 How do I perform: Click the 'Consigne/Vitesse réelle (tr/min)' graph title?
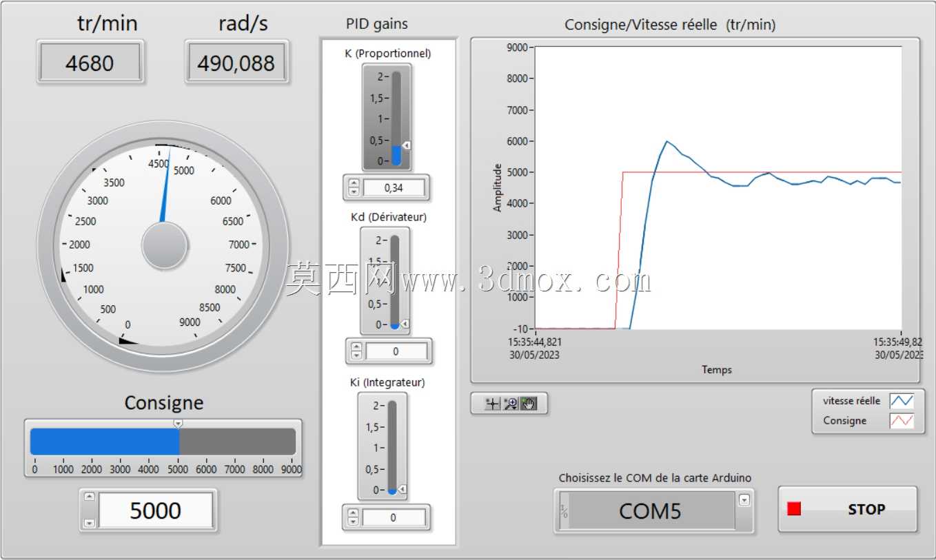pos(670,25)
